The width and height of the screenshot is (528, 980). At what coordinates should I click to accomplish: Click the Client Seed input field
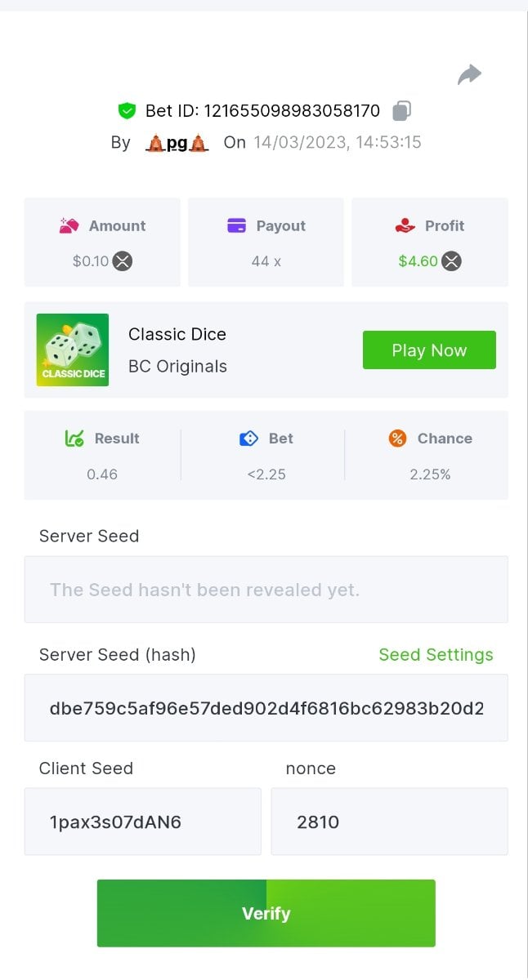143,822
